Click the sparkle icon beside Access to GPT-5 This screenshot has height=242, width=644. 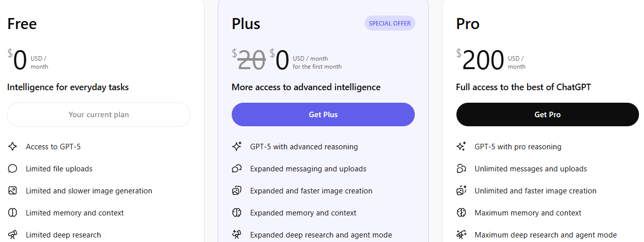(13, 147)
